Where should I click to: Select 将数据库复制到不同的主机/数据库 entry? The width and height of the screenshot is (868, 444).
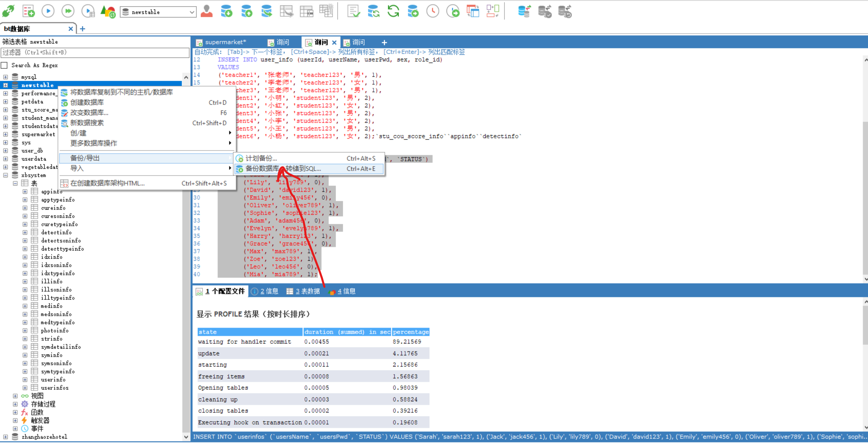147,92
